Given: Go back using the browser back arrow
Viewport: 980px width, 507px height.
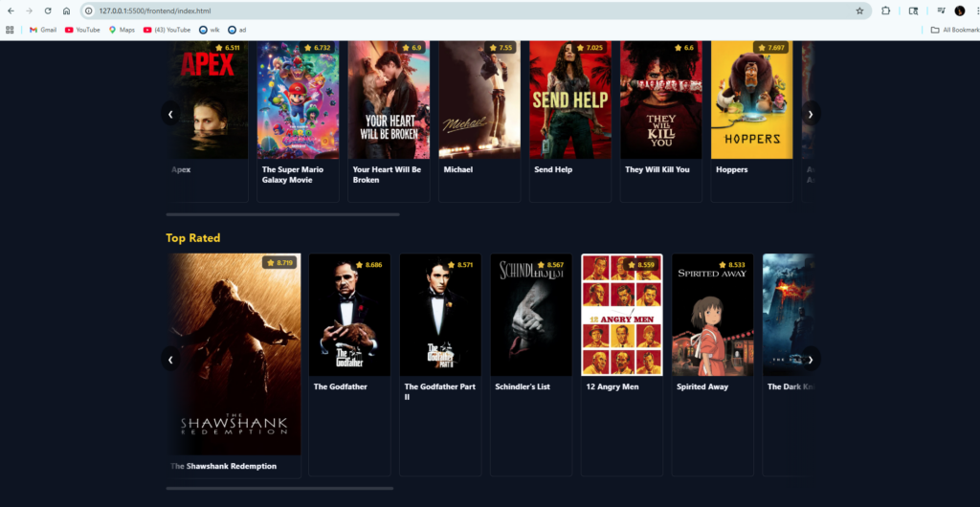Looking at the screenshot, I should click(x=11, y=11).
